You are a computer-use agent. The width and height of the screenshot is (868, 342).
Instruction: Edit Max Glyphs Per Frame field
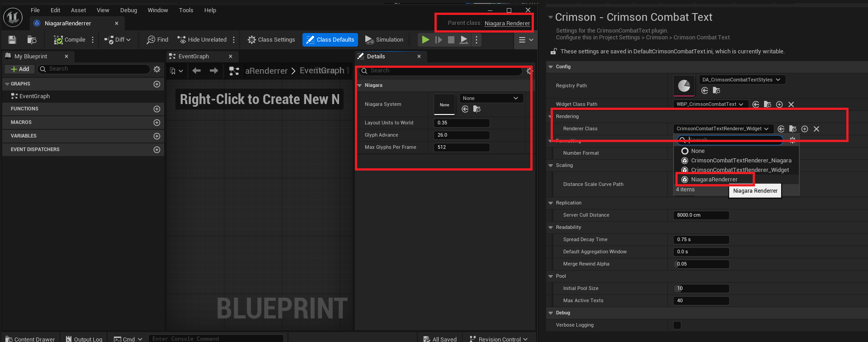(x=462, y=147)
